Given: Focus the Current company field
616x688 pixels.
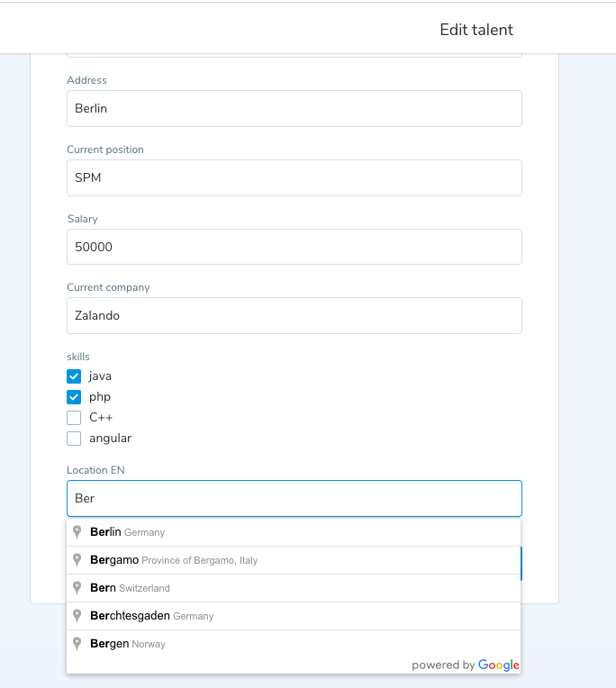Looking at the screenshot, I should click(x=294, y=316).
